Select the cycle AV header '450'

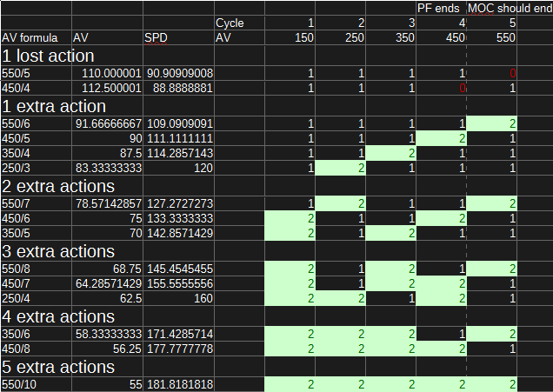click(441, 37)
